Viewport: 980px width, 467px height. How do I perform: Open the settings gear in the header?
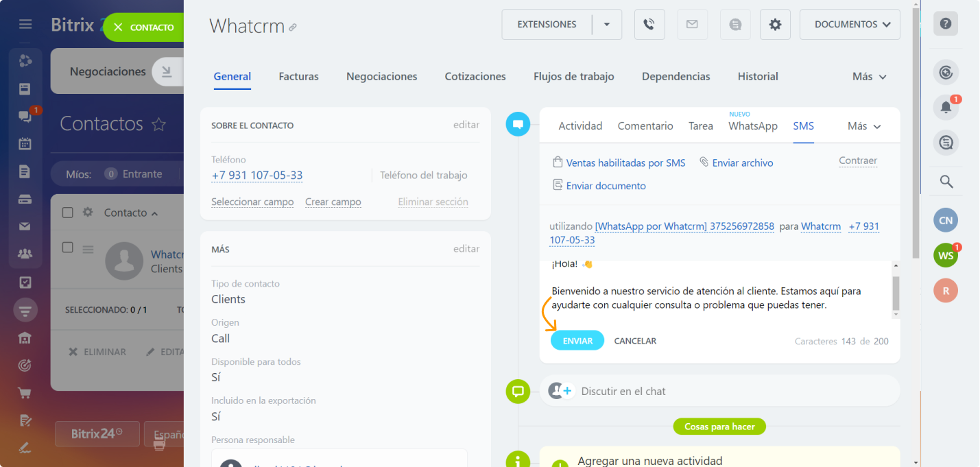(775, 25)
